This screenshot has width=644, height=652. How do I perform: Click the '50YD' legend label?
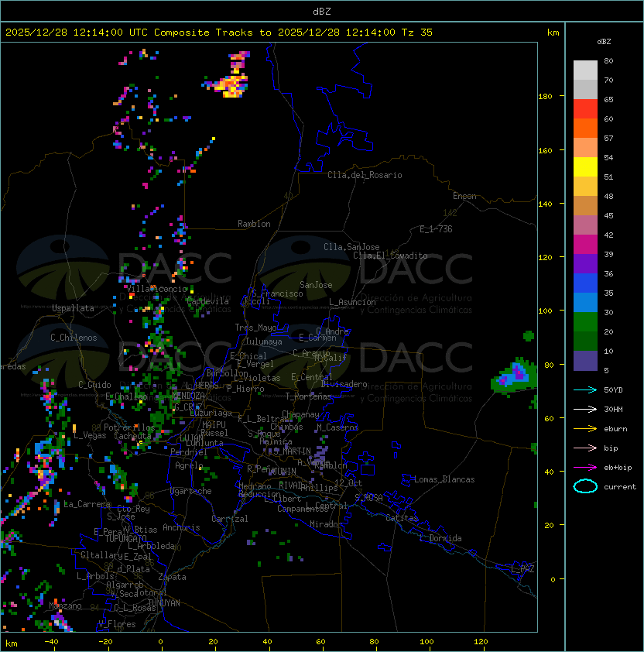click(613, 389)
